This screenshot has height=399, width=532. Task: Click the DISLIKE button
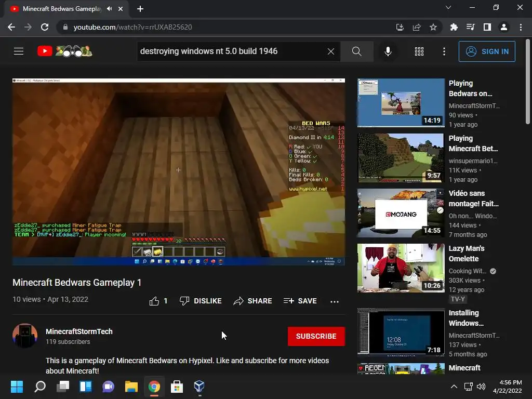[201, 301]
